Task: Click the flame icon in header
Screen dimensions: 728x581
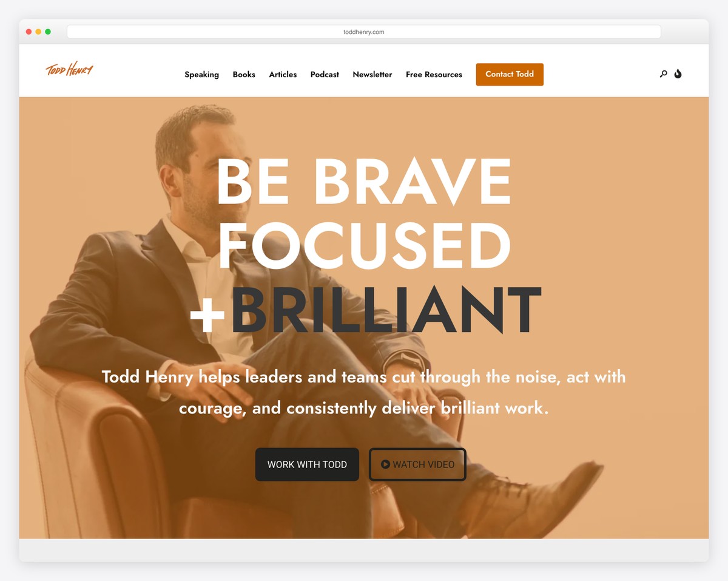Action: coord(678,74)
